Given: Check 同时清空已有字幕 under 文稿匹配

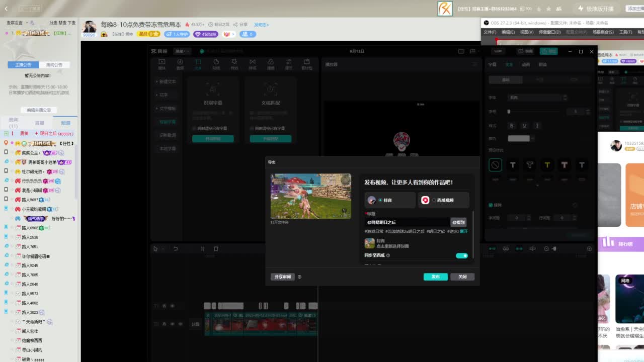Looking at the screenshot, I should pyautogui.click(x=252, y=128).
